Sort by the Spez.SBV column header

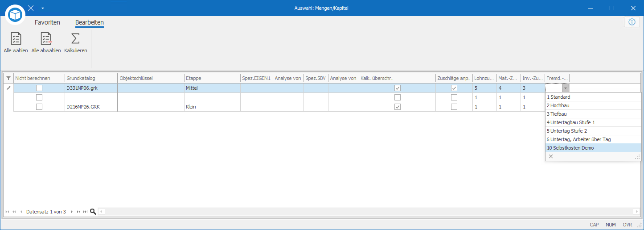(316, 78)
